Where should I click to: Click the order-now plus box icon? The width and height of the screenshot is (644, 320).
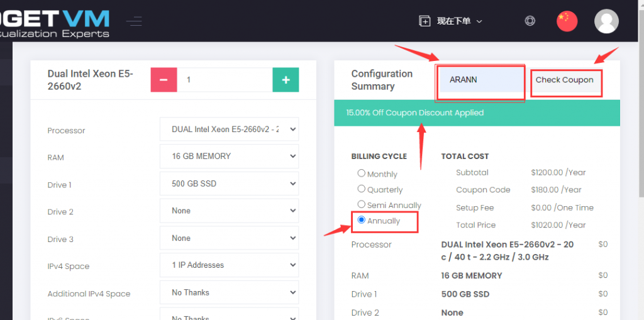425,21
